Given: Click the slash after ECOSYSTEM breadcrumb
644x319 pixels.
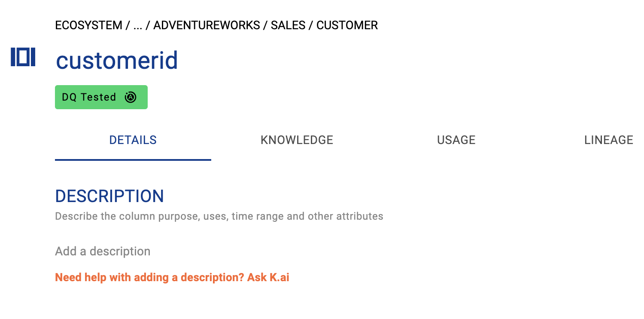Looking at the screenshot, I should pyautogui.click(x=128, y=25).
